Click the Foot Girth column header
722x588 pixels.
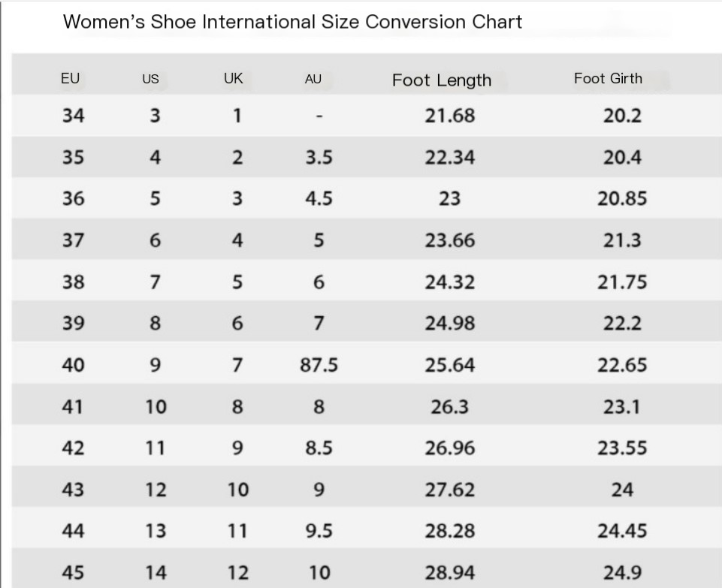tap(608, 78)
